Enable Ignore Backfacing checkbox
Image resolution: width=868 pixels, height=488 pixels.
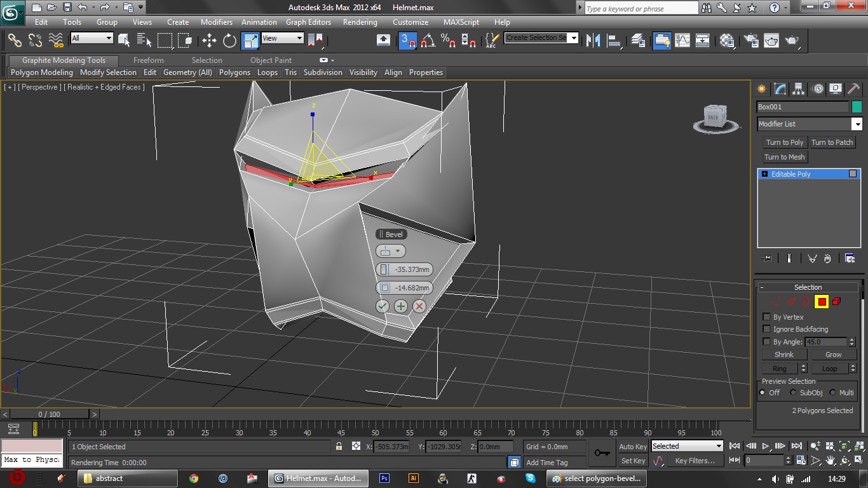766,329
